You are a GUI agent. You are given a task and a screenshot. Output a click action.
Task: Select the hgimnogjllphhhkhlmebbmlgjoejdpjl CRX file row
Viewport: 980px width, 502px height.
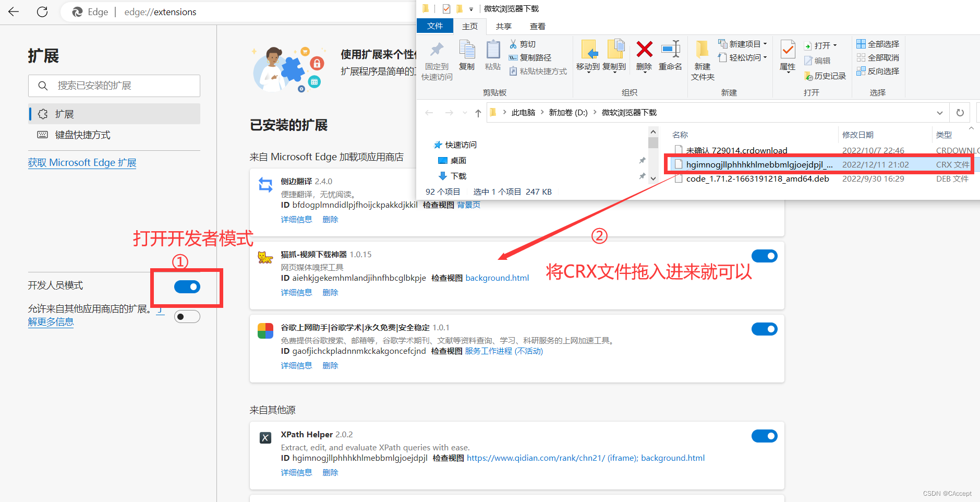click(x=822, y=164)
